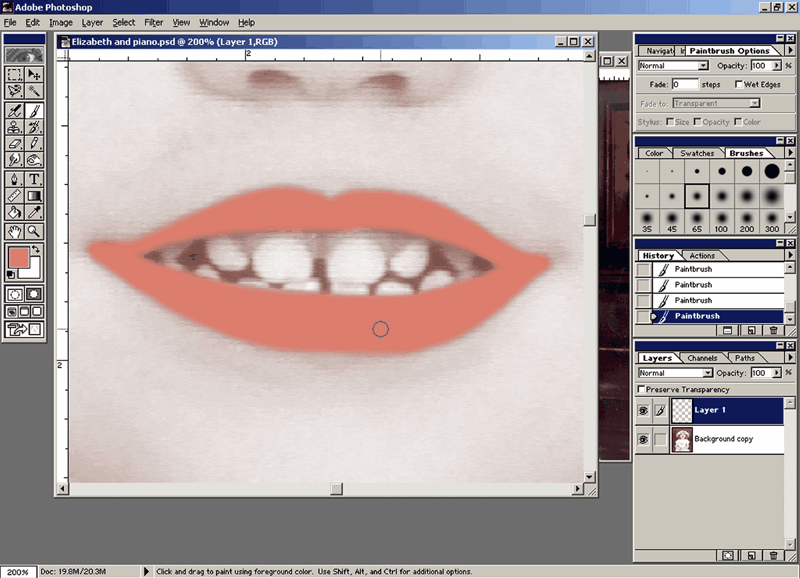The height and width of the screenshot is (578, 800).
Task: Hide Layer 1 using its eye icon
Action: (643, 411)
